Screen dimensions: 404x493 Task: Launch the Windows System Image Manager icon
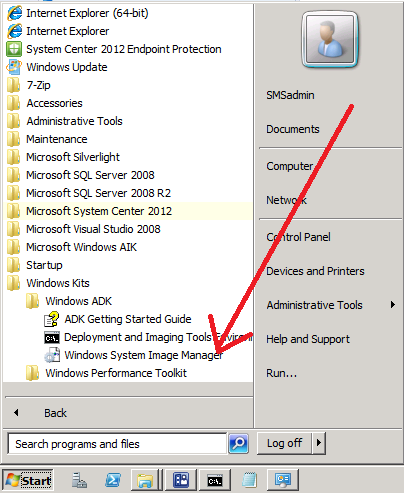pos(52,355)
